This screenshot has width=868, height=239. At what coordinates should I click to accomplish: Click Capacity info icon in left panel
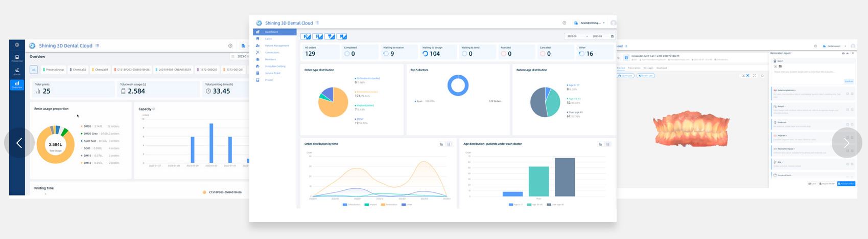[x=154, y=109]
